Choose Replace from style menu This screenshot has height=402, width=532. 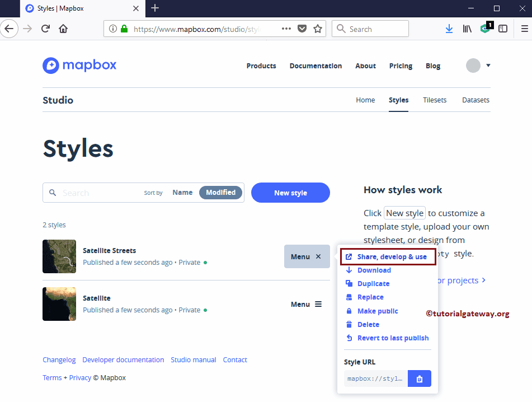pos(364,297)
